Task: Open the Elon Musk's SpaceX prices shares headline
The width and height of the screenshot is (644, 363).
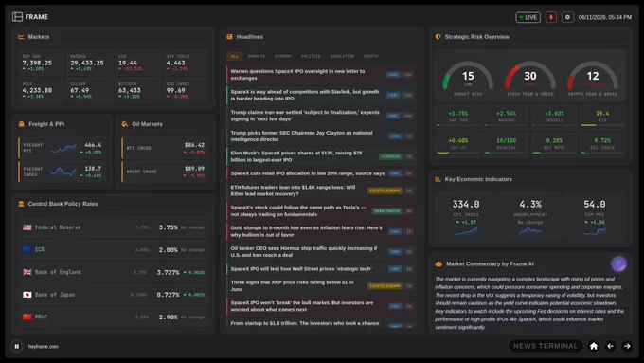Action: pos(321,156)
